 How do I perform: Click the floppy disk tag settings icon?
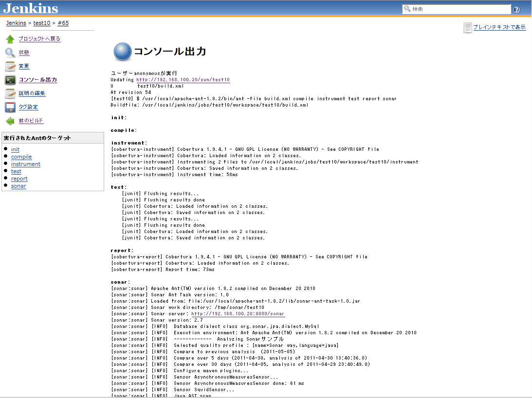10,107
